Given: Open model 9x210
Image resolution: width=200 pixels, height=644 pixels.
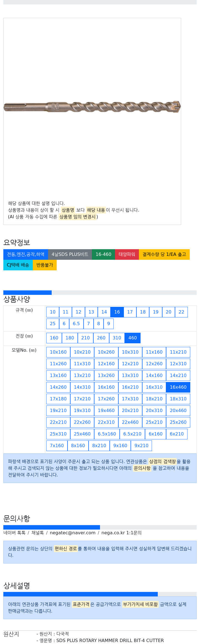Looking at the screenshot, I should [141, 446].
